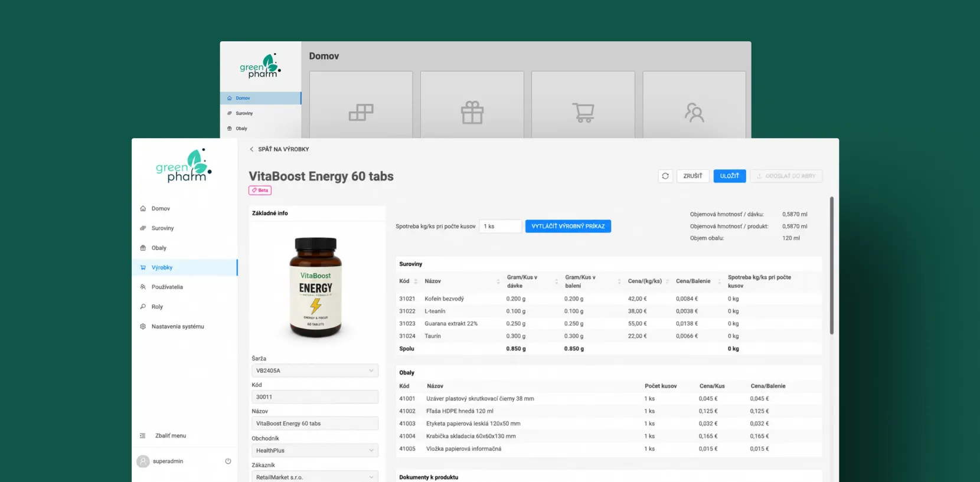The width and height of the screenshot is (980, 482).
Task: Click the Zrušiť button
Action: pos(692,176)
